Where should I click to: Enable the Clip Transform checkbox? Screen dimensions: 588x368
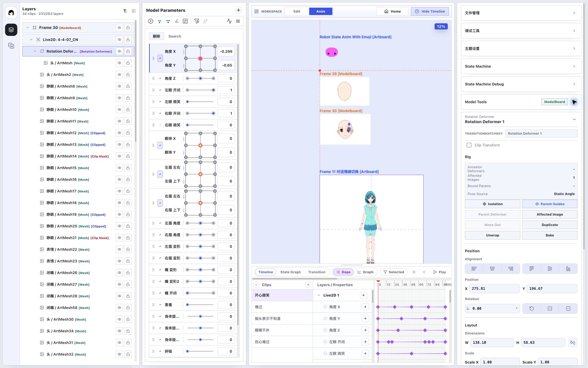pyautogui.click(x=469, y=145)
